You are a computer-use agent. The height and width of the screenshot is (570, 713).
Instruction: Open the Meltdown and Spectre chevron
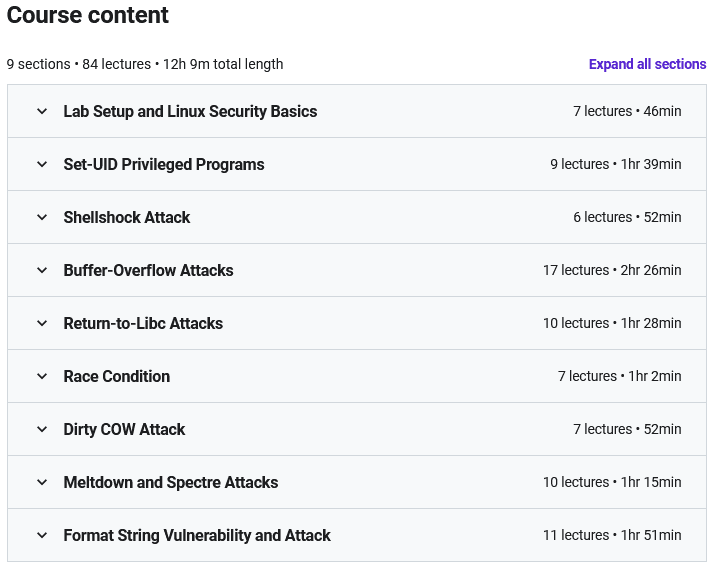pos(42,482)
